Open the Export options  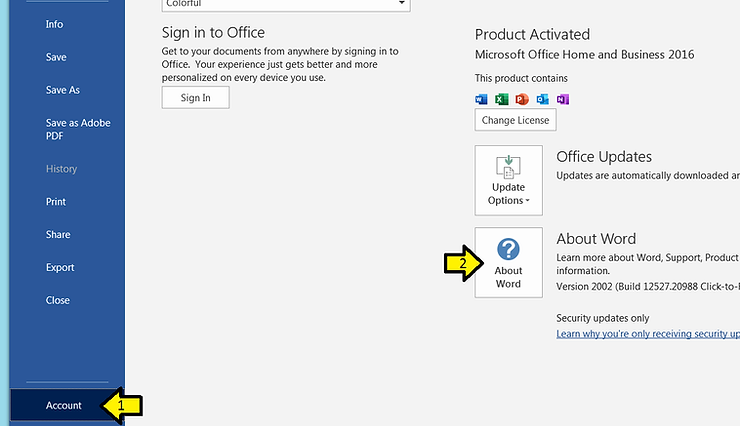[x=60, y=268]
